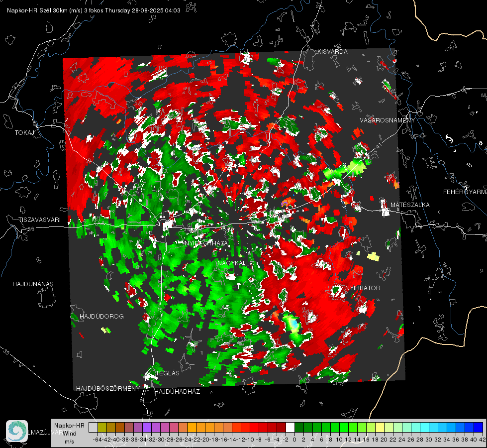The height and width of the screenshot is (448, 487).
Task: Click the NYÍRBÁTOR town label
Action: click(363, 288)
